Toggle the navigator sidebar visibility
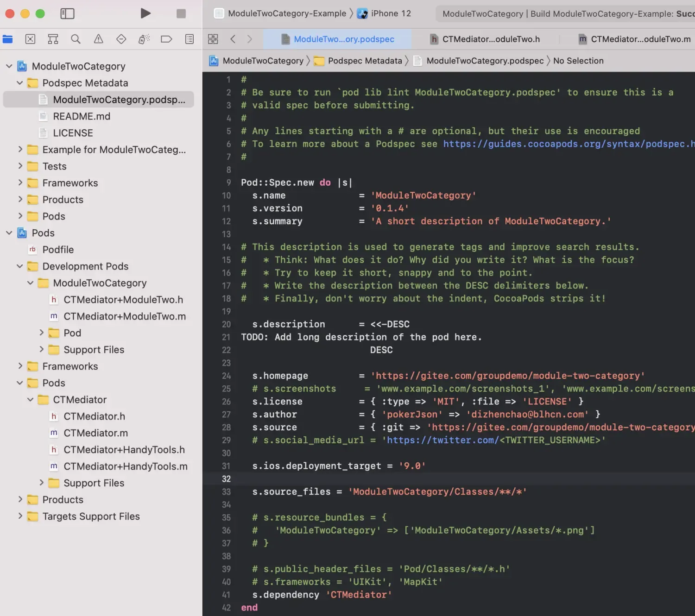The width and height of the screenshot is (695, 616). 67,14
